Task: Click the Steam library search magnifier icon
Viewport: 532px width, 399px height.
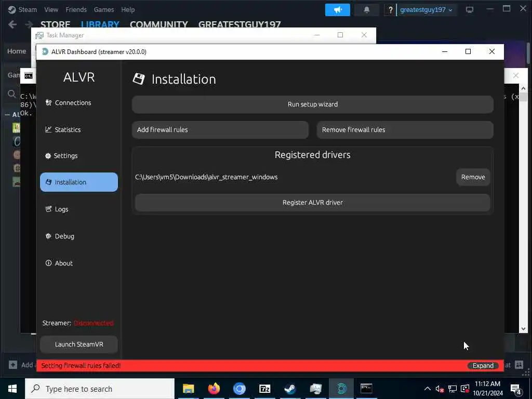Action: coord(11,94)
